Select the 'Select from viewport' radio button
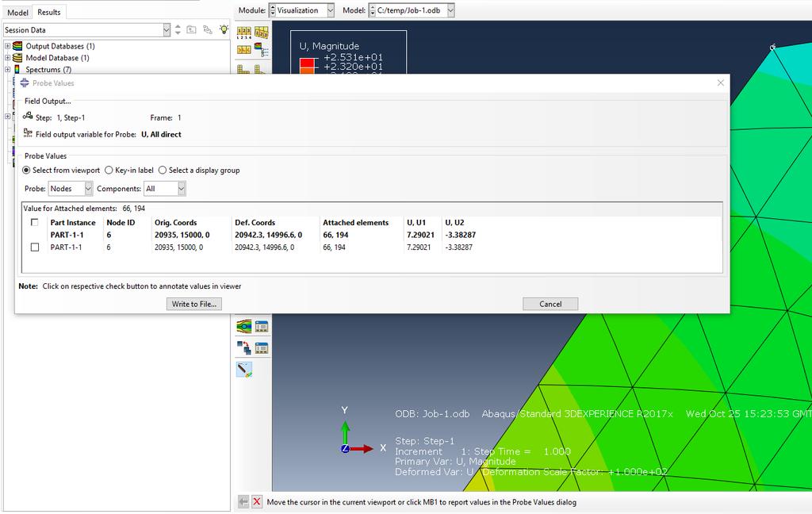 (26, 170)
